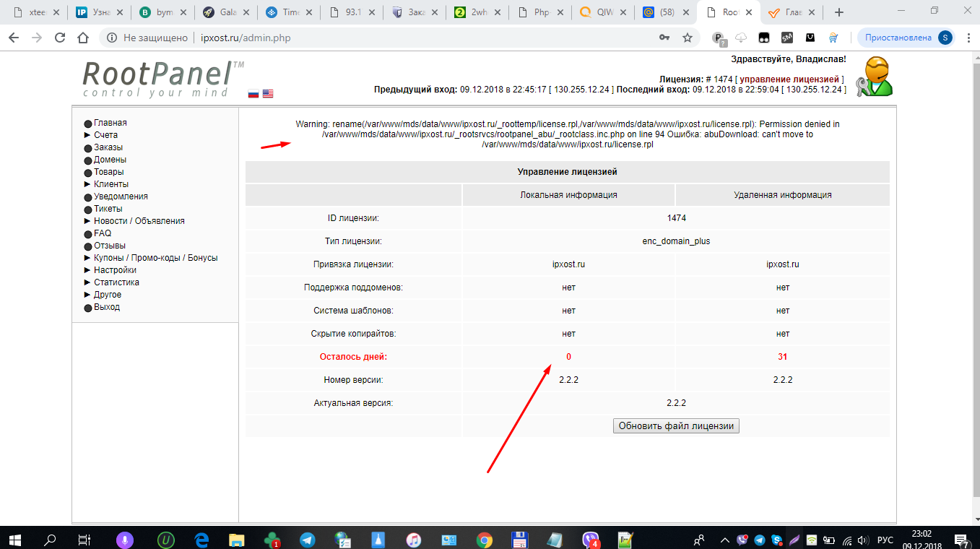
Task: Go to the browser home page
Action: click(84, 38)
